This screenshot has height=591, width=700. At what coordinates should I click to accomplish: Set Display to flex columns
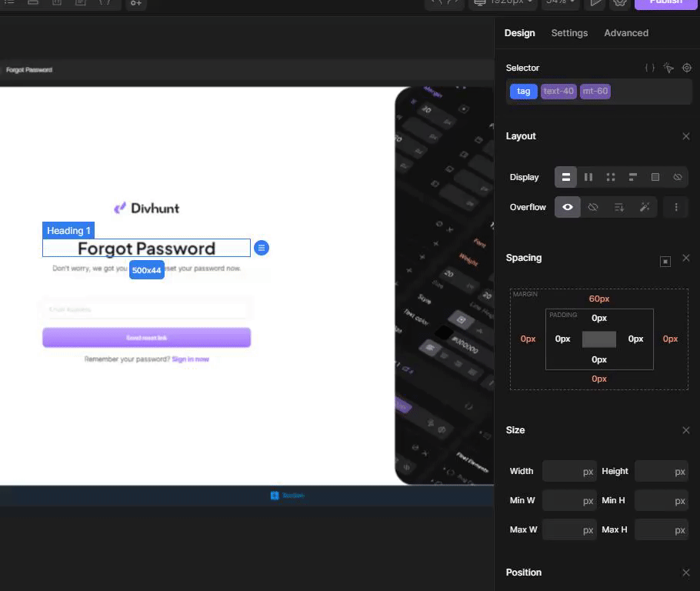pos(588,177)
